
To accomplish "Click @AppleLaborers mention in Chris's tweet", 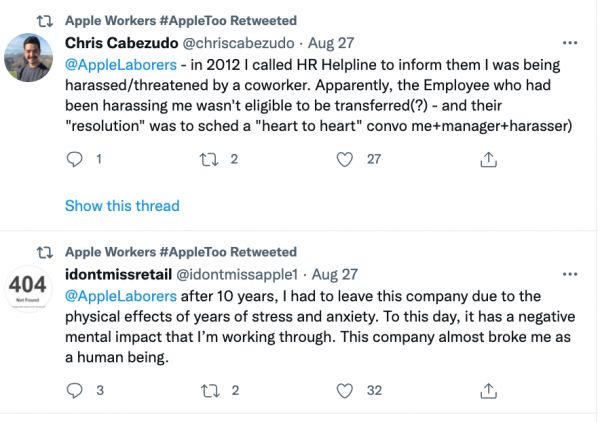I will [x=113, y=64].
